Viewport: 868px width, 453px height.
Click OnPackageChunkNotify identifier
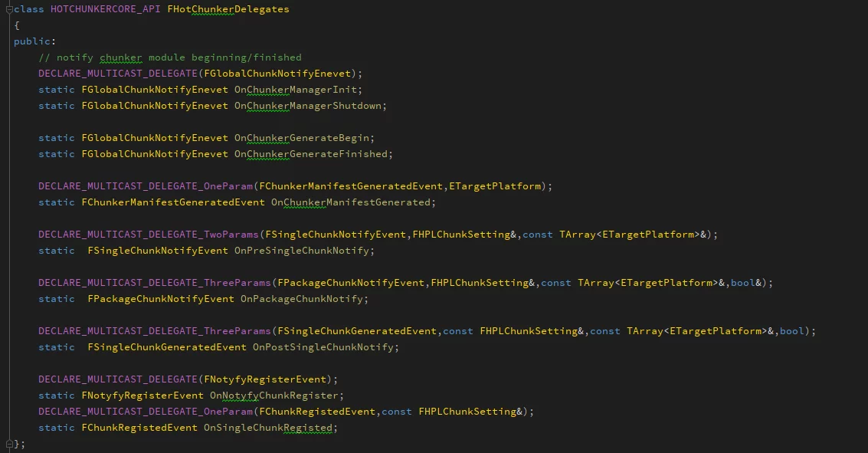coord(302,298)
